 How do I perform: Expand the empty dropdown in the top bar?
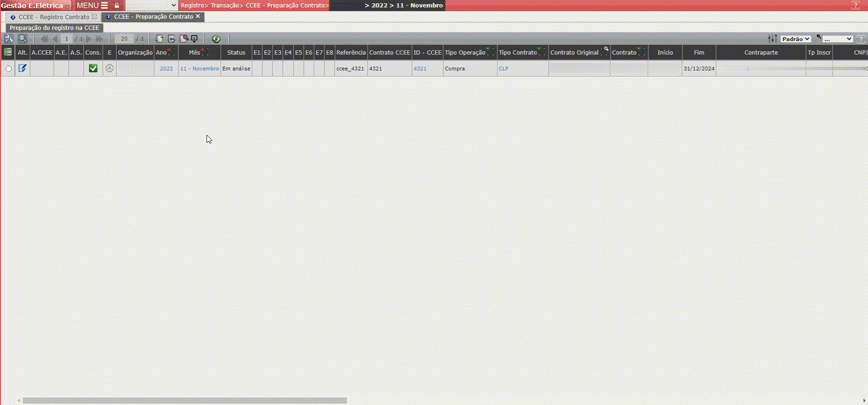[152, 6]
